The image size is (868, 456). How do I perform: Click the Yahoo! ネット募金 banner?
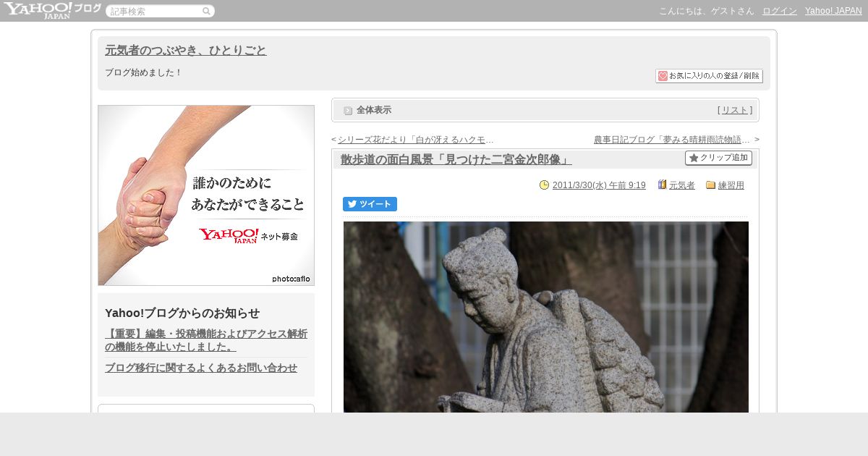(206, 195)
